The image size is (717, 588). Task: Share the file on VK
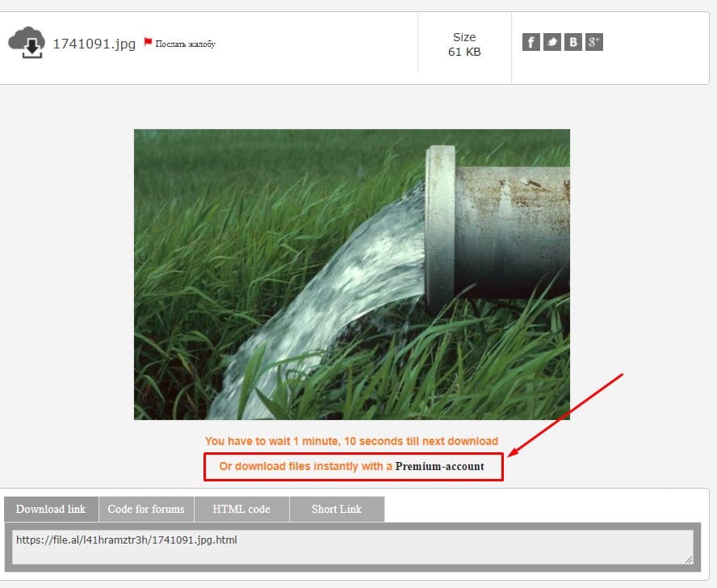point(573,42)
